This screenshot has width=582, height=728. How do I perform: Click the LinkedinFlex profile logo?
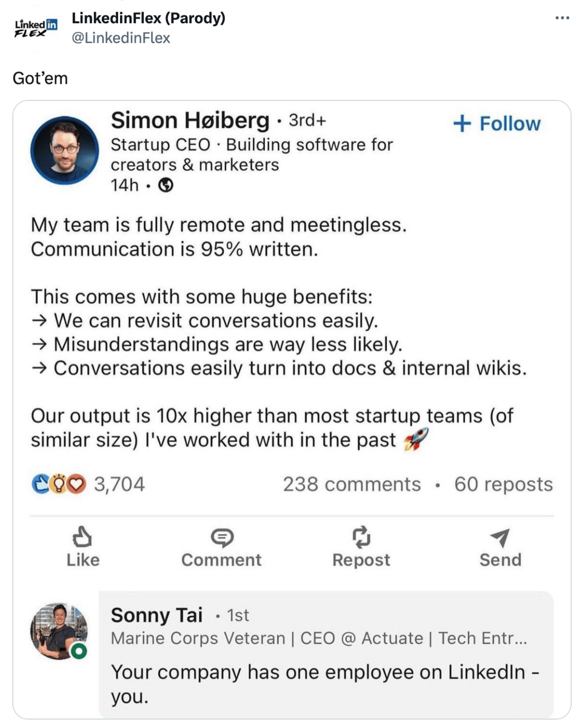[x=36, y=28]
